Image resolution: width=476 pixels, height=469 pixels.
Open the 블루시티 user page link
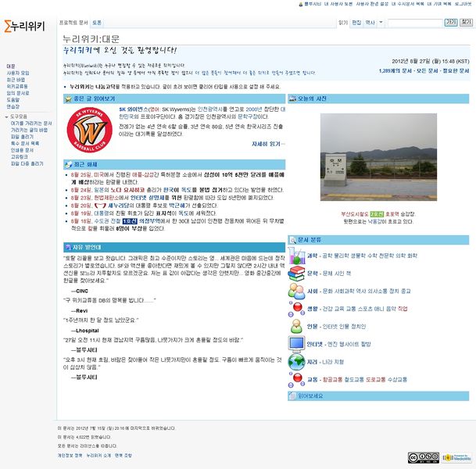click(313, 4)
